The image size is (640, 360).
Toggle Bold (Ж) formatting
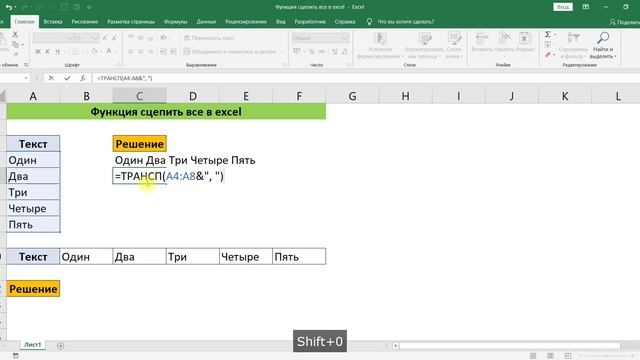(x=38, y=51)
